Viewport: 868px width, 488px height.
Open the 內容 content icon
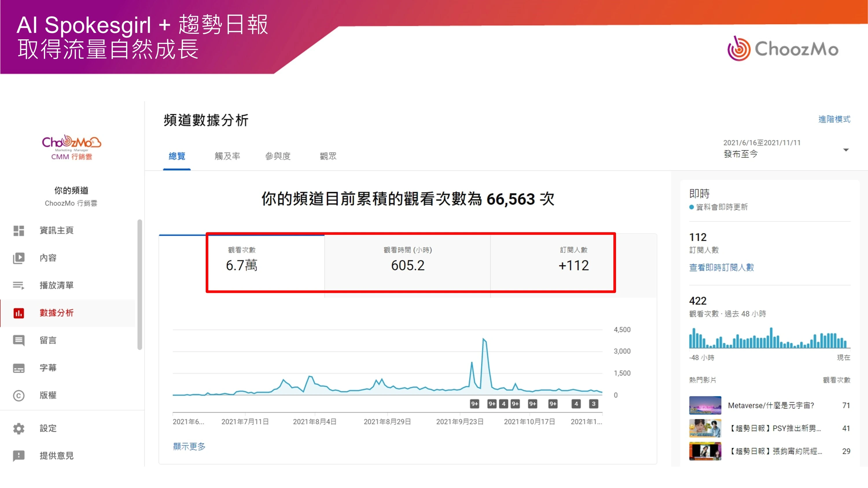point(19,258)
